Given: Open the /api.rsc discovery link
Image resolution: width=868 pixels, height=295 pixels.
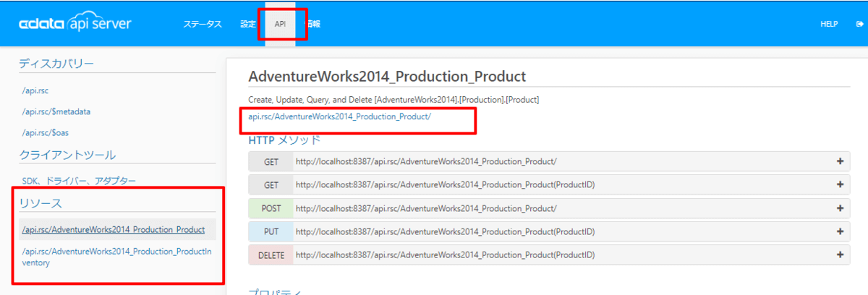Looking at the screenshot, I should coord(35,90).
